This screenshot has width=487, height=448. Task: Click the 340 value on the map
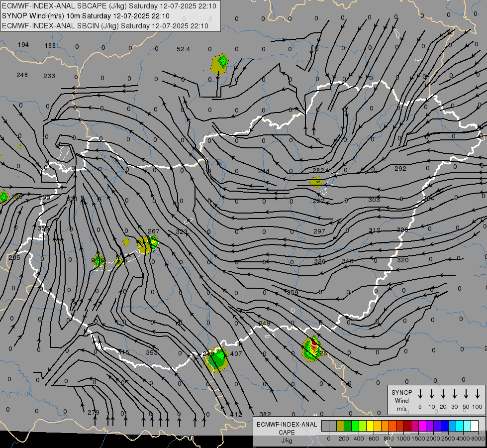(348, 261)
